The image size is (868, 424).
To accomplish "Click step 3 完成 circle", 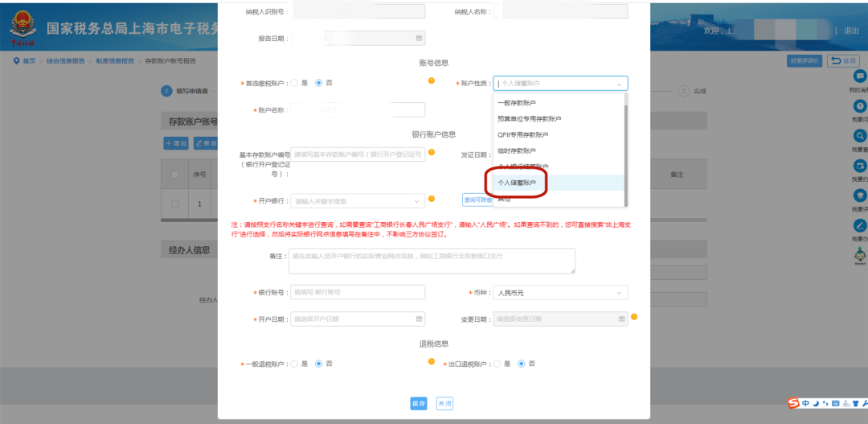I will 685,91.
